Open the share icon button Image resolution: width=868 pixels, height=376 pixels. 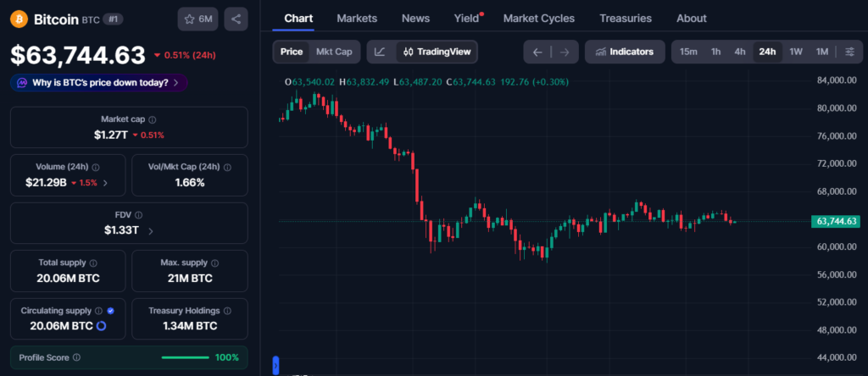pyautogui.click(x=236, y=19)
